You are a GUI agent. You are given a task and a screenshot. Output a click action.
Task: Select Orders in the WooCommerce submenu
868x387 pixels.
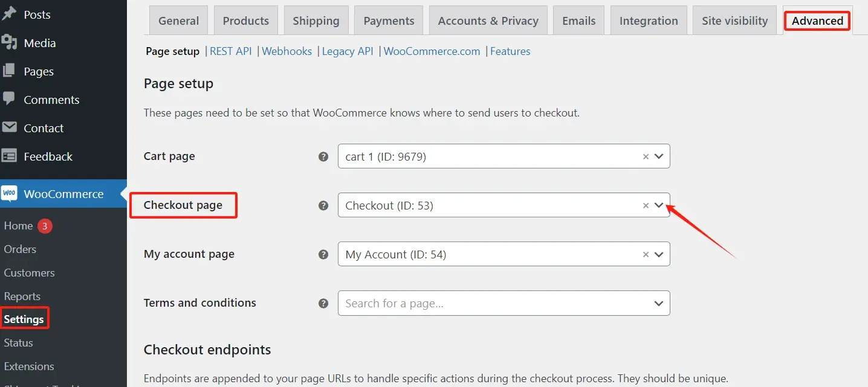(x=20, y=249)
